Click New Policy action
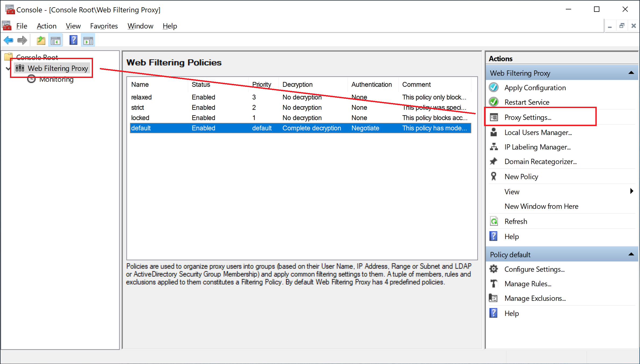Image resolution: width=640 pixels, height=364 pixels. click(x=521, y=177)
